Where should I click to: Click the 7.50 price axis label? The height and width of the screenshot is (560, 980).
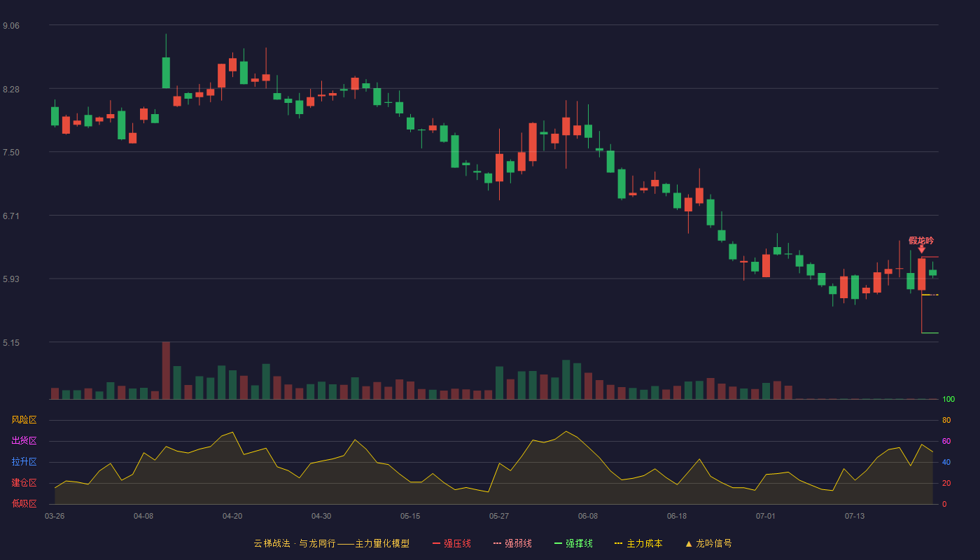pyautogui.click(x=11, y=153)
